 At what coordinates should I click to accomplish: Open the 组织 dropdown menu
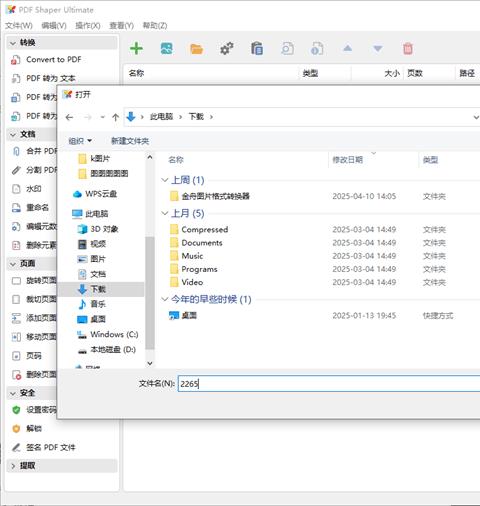[x=80, y=141]
